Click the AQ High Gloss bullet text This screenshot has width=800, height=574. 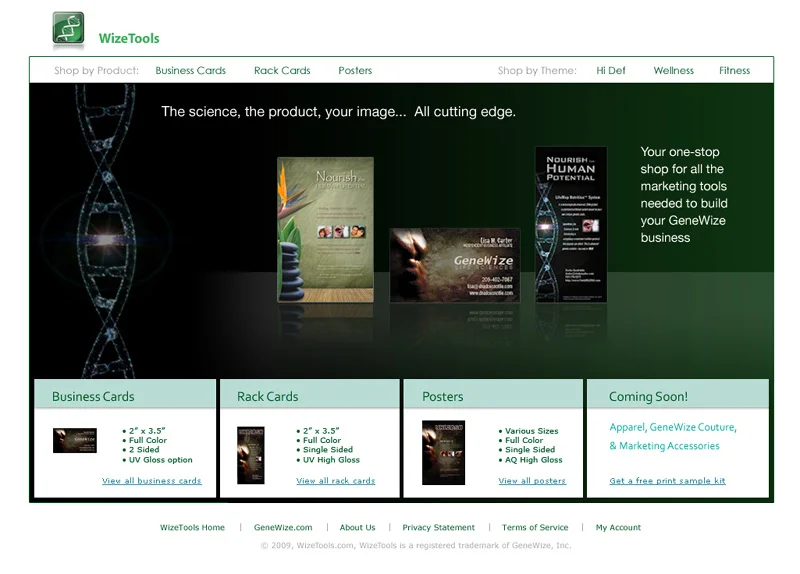pyautogui.click(x=533, y=460)
